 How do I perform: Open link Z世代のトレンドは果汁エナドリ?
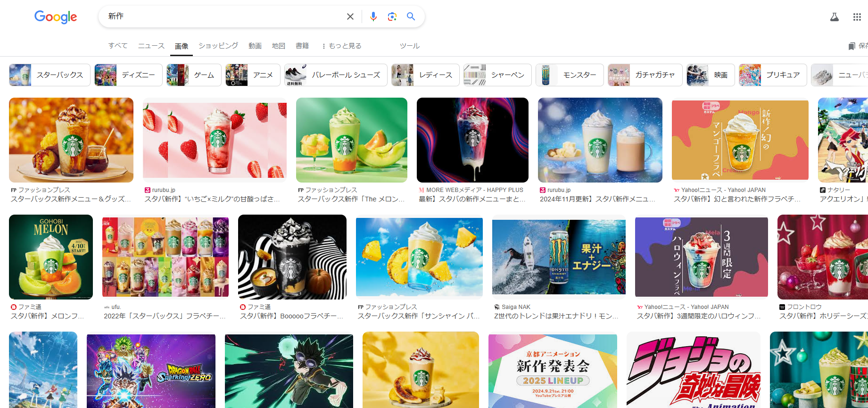pyautogui.click(x=556, y=316)
